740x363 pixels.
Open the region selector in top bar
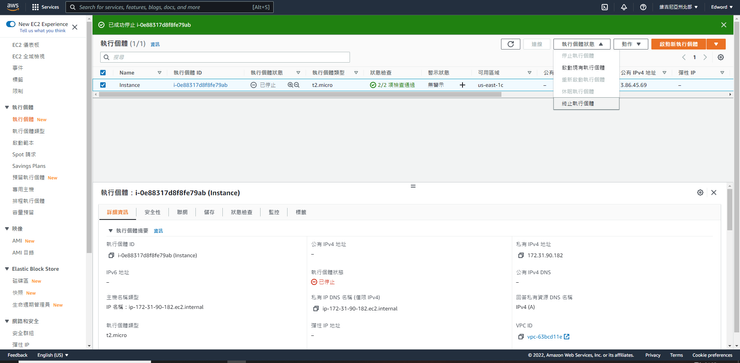[679, 7]
